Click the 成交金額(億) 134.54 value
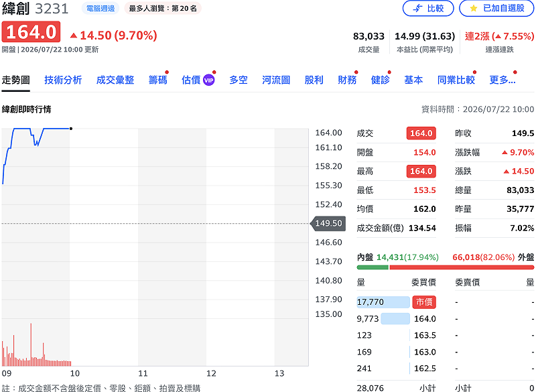 (422, 228)
